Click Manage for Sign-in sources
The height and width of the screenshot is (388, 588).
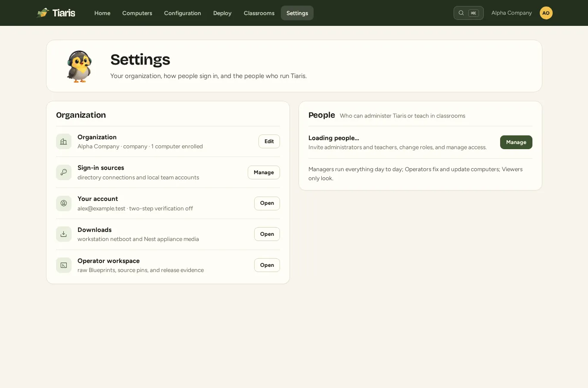(264, 172)
